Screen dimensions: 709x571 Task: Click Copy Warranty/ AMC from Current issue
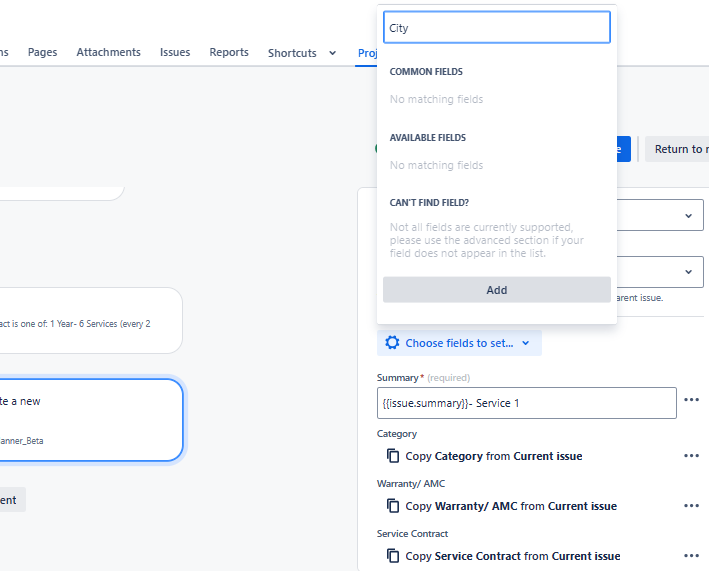pos(511,506)
